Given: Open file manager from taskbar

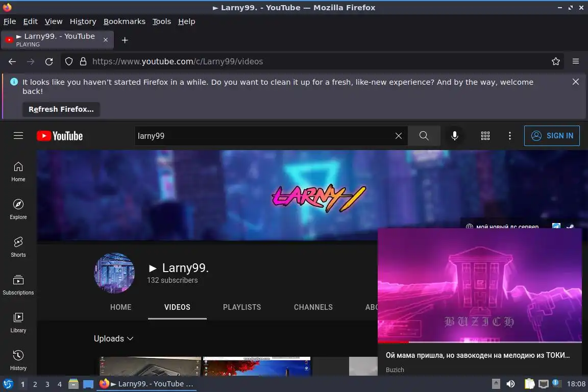Looking at the screenshot, I should click(x=73, y=384).
